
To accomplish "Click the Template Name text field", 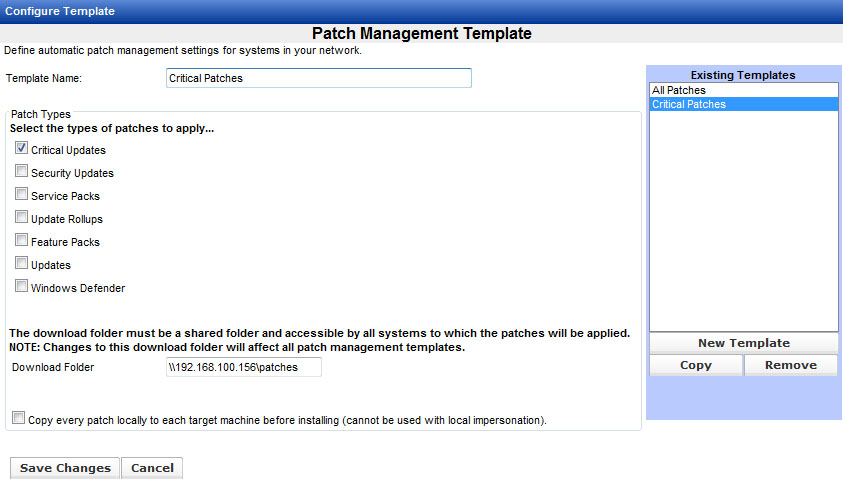I will coord(318,78).
